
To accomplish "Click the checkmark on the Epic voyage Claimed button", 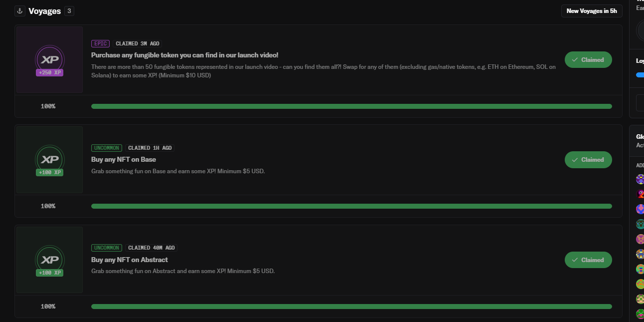I will [x=575, y=60].
